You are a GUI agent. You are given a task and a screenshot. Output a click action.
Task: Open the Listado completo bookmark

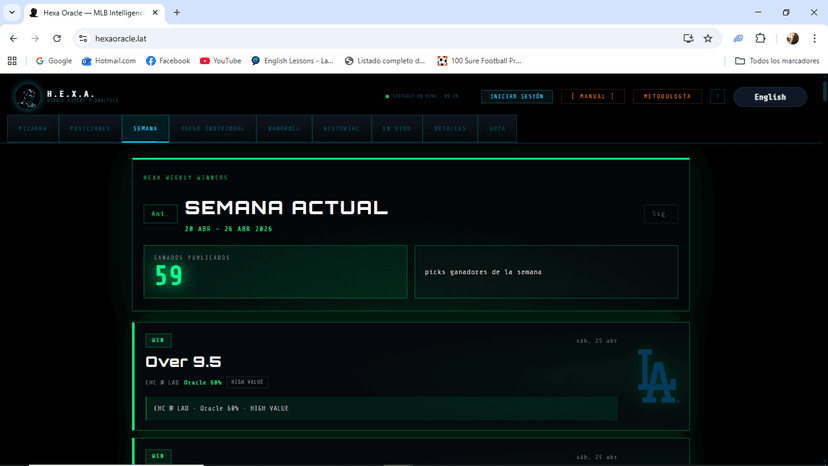(x=385, y=61)
